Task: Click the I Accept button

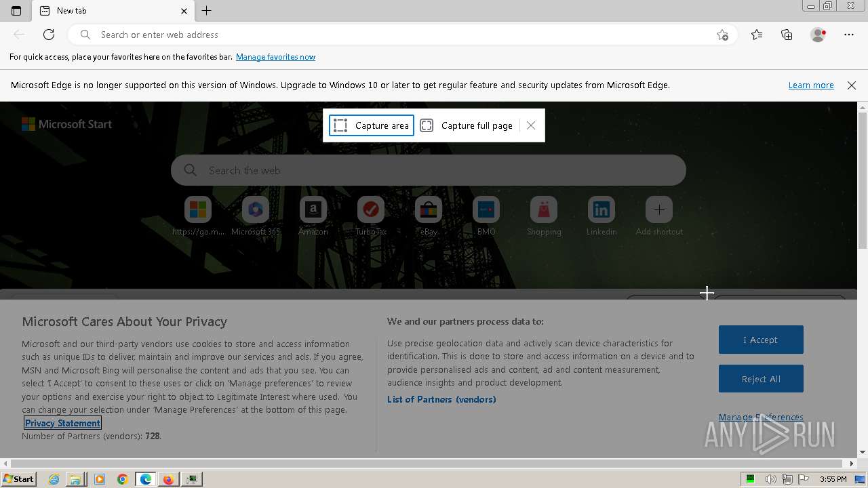Action: tap(761, 340)
